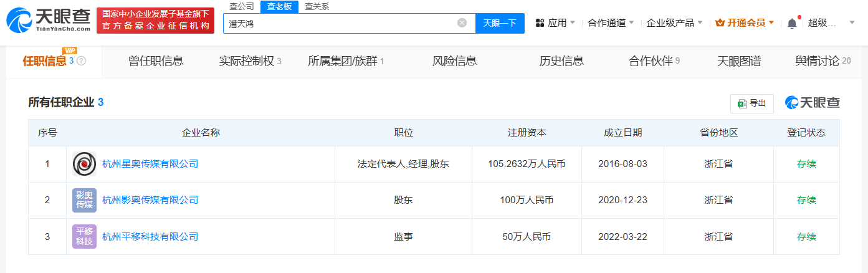Click the 股东 position cell
868x273 pixels.
pos(403,200)
